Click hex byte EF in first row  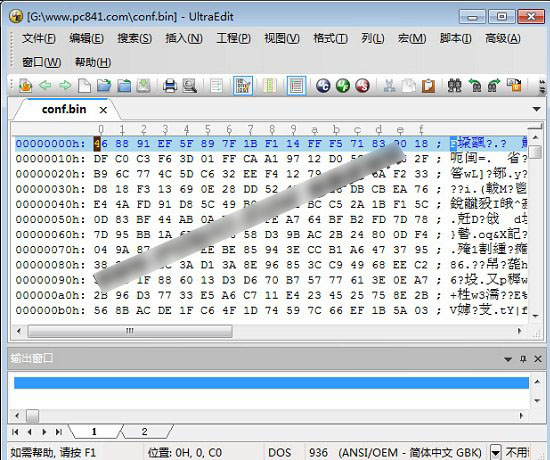click(x=165, y=144)
